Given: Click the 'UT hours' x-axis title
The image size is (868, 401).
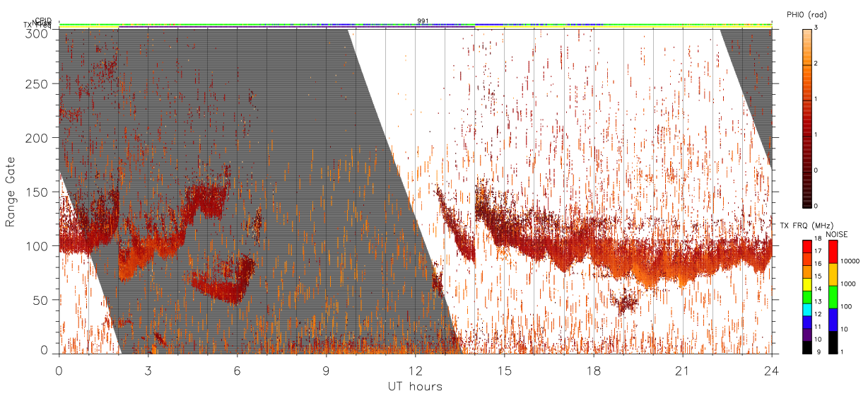Looking at the screenshot, I should click(415, 386).
